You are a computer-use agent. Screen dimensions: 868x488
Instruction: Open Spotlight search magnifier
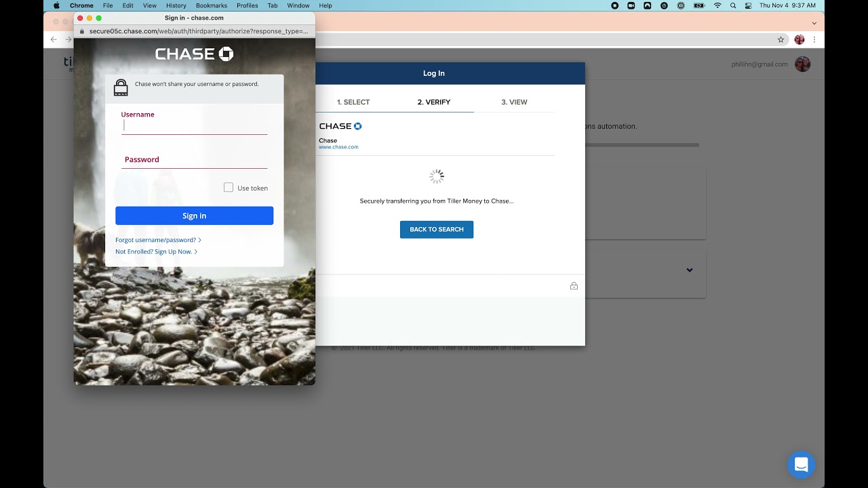(x=733, y=5)
